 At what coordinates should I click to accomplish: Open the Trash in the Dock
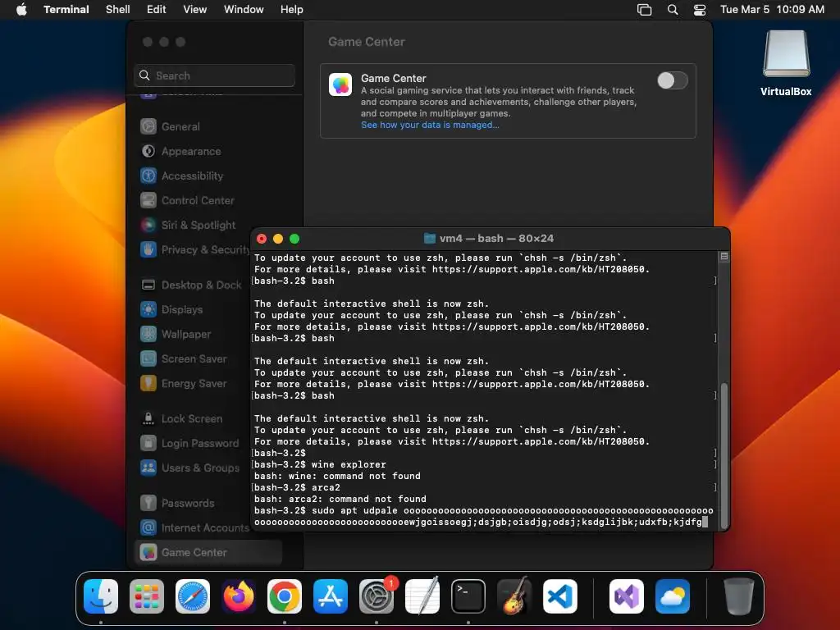[x=739, y=596]
